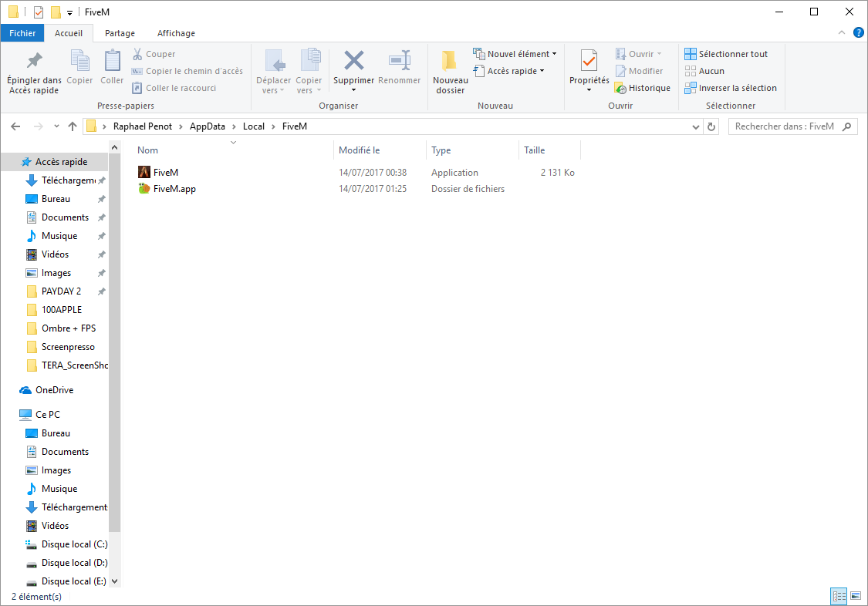Navigate to Local in breadcrumb
The height and width of the screenshot is (606, 868).
click(254, 126)
